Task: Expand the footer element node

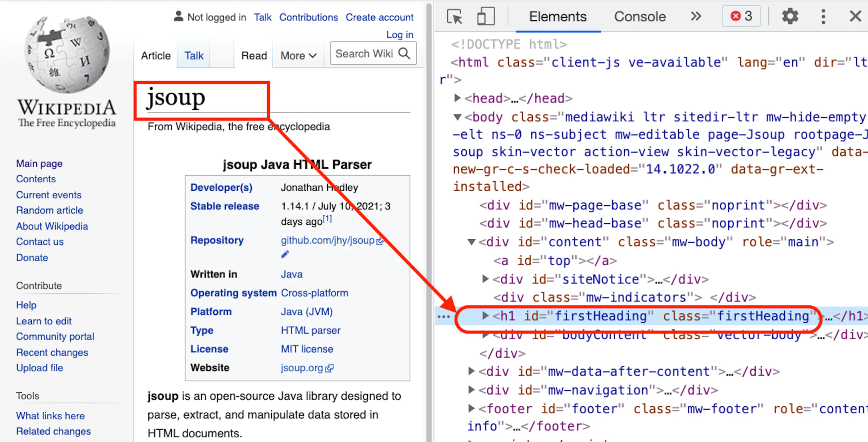Action: pos(471,409)
